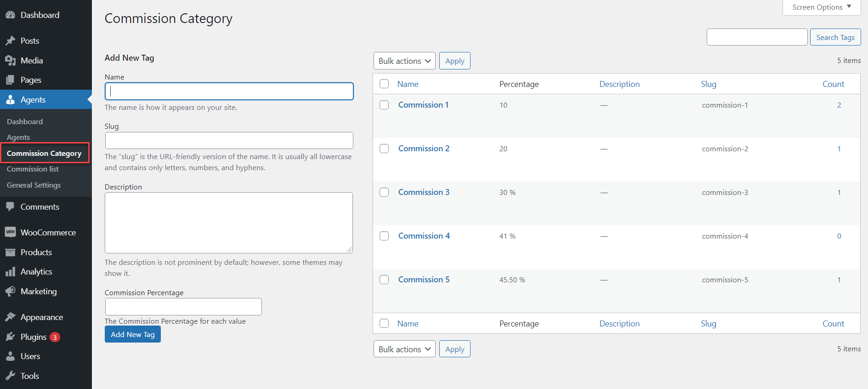The width and height of the screenshot is (868, 389).
Task: Open the bottom Bulk actions dropdown
Action: point(404,349)
